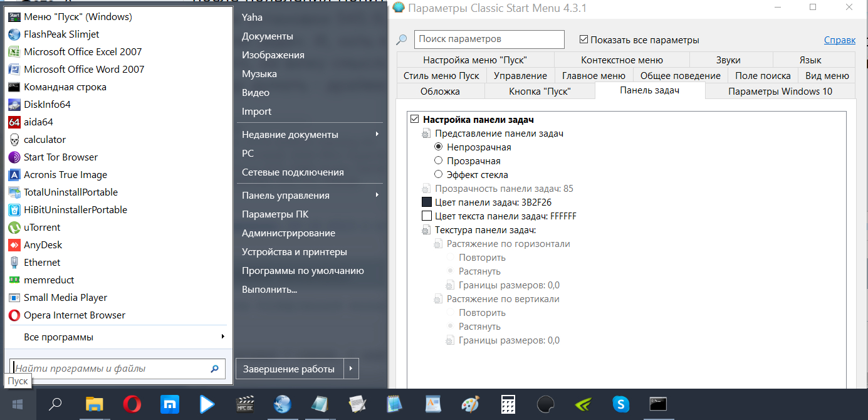Click Цвет текста панели задач white swatch
This screenshot has height=420, width=868.
click(427, 216)
